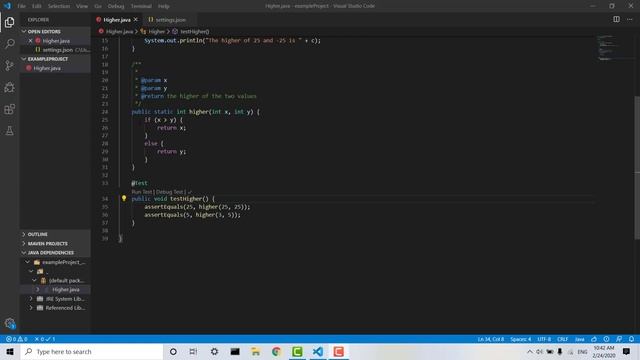
Task: Open the Source Control view
Action: pyautogui.click(x=9, y=66)
